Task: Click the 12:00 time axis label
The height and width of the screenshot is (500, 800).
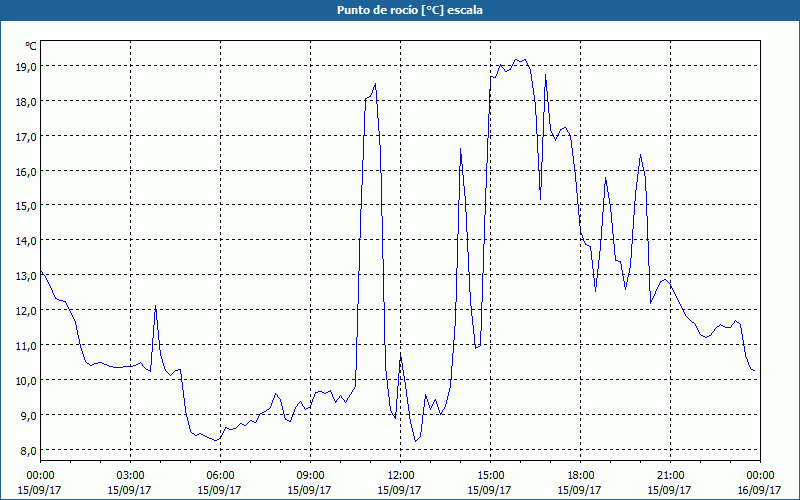Action: [401, 476]
